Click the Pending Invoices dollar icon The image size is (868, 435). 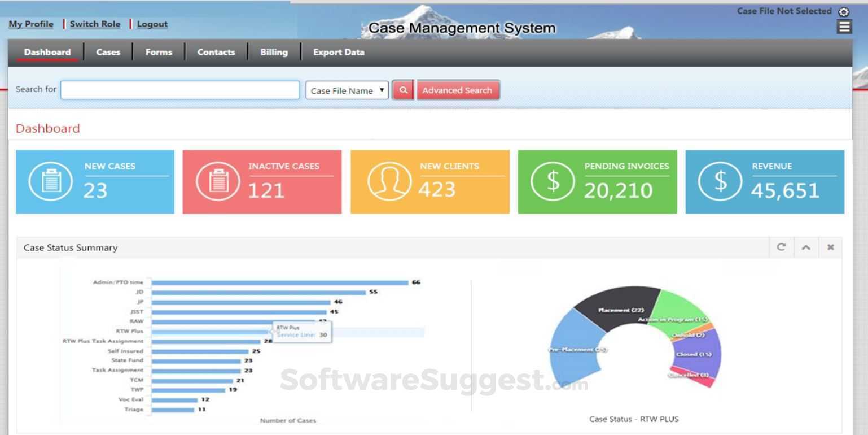point(553,181)
